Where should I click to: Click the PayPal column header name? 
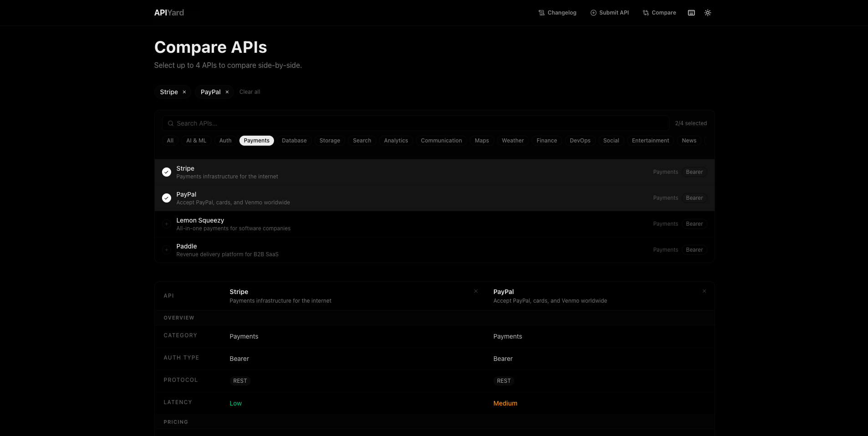(503, 292)
